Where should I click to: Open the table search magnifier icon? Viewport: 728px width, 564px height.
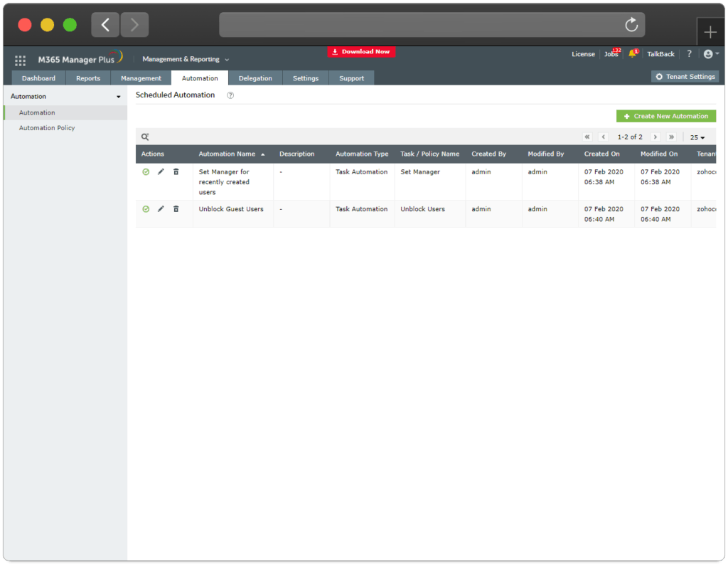(145, 137)
